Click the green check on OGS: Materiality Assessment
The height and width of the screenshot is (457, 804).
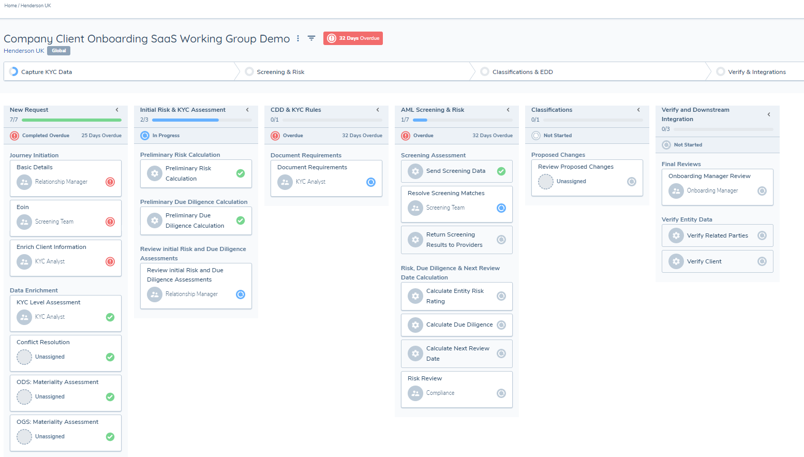pyautogui.click(x=110, y=437)
